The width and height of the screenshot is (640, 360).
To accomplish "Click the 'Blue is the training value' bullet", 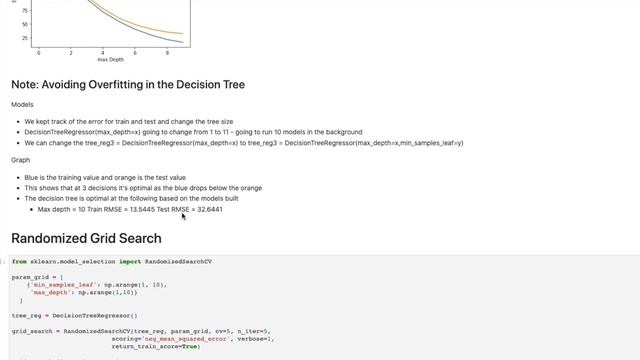I will (x=105, y=178).
